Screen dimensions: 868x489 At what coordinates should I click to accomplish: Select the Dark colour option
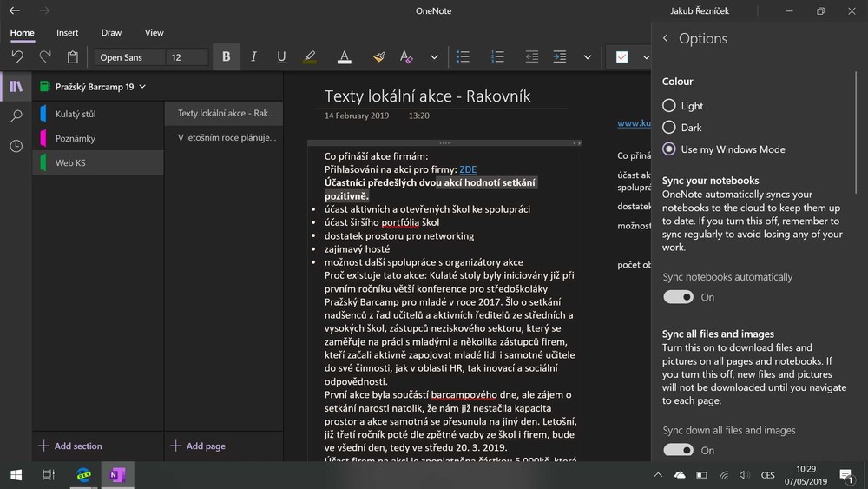pyautogui.click(x=669, y=128)
